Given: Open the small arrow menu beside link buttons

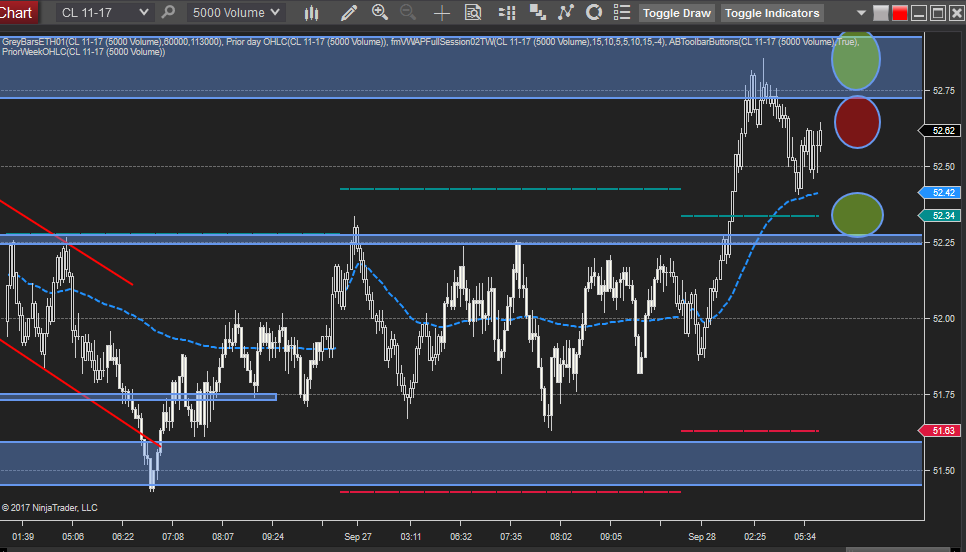Looking at the screenshot, I should coord(861,13).
